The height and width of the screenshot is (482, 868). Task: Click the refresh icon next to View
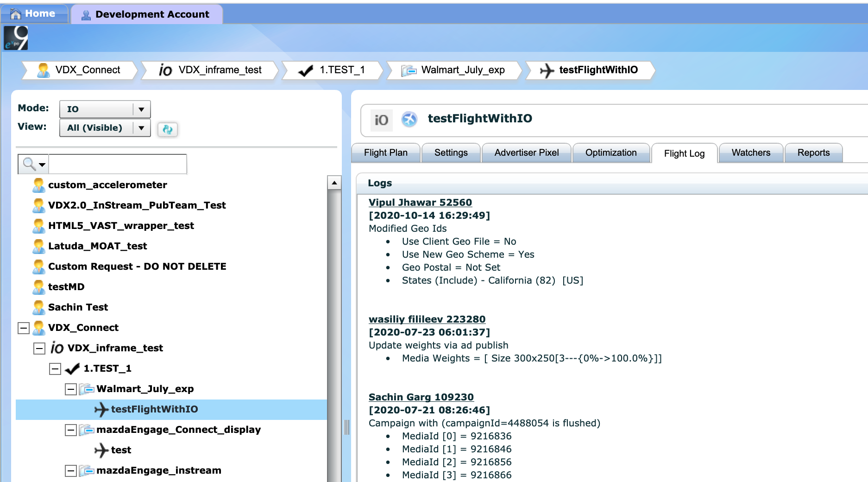tap(167, 129)
